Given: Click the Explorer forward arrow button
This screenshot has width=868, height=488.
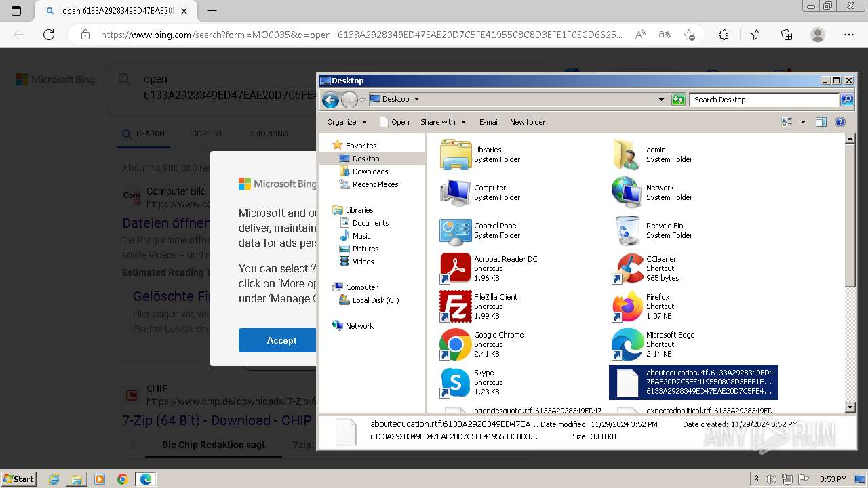Looking at the screenshot, I should click(349, 100).
